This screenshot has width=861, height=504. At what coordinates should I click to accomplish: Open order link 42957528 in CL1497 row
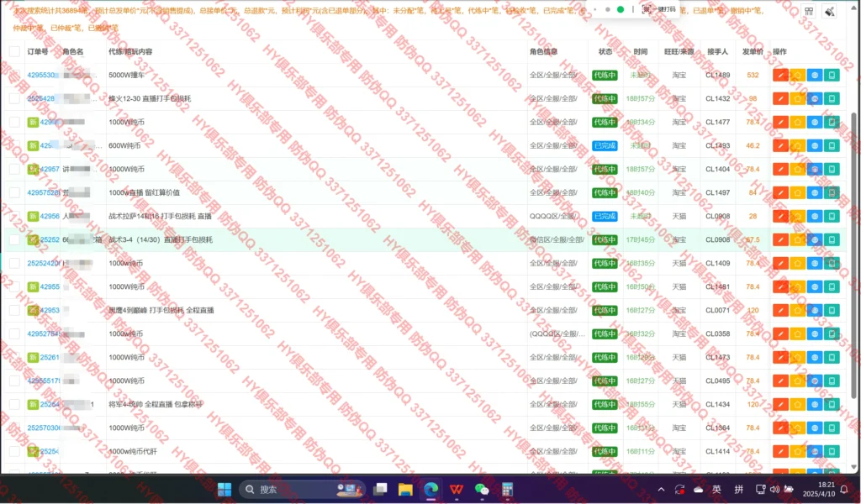tap(44, 193)
